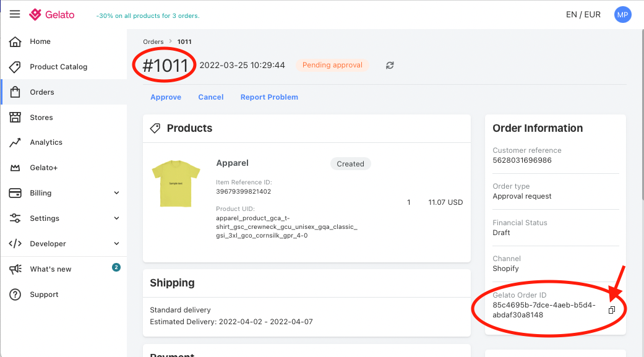644x357 pixels.
Task: Expand the Billing submenu chevron
Action: point(117,193)
